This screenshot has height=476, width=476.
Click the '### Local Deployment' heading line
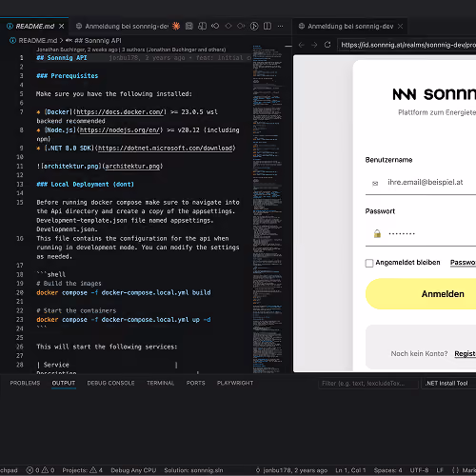point(85,185)
